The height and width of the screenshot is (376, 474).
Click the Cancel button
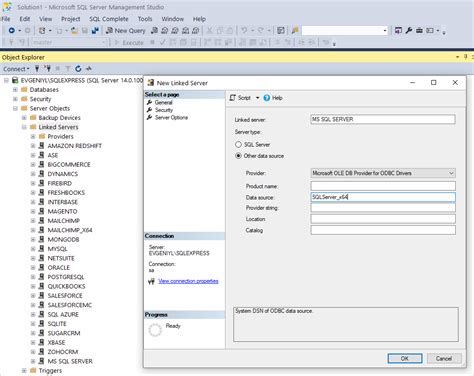pos(444,358)
